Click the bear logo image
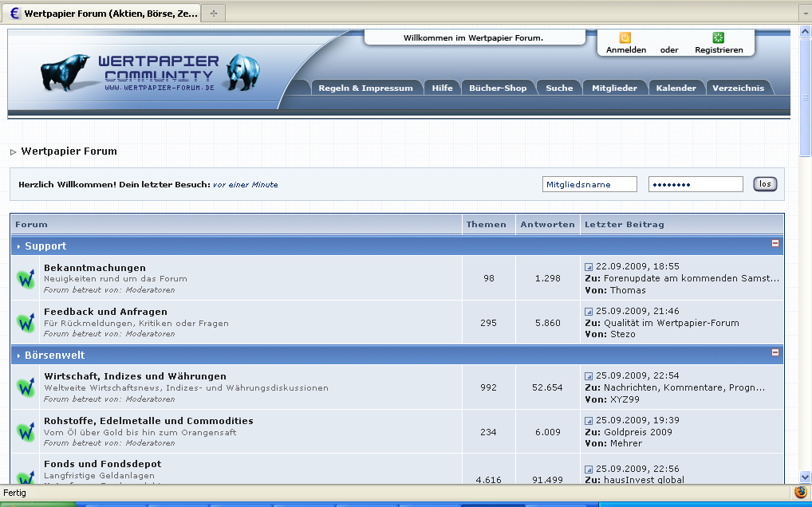812x507 pixels. click(x=242, y=72)
